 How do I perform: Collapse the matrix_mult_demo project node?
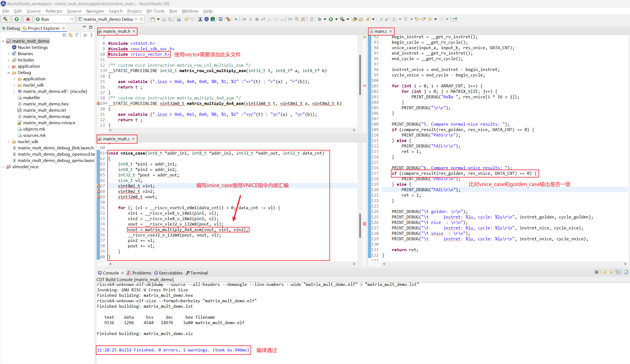point(3,41)
